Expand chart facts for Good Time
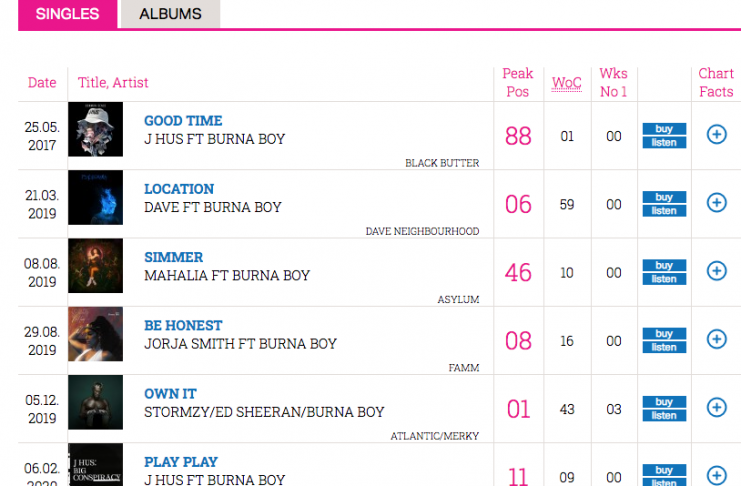Viewport: 741px width, 486px height. (716, 134)
